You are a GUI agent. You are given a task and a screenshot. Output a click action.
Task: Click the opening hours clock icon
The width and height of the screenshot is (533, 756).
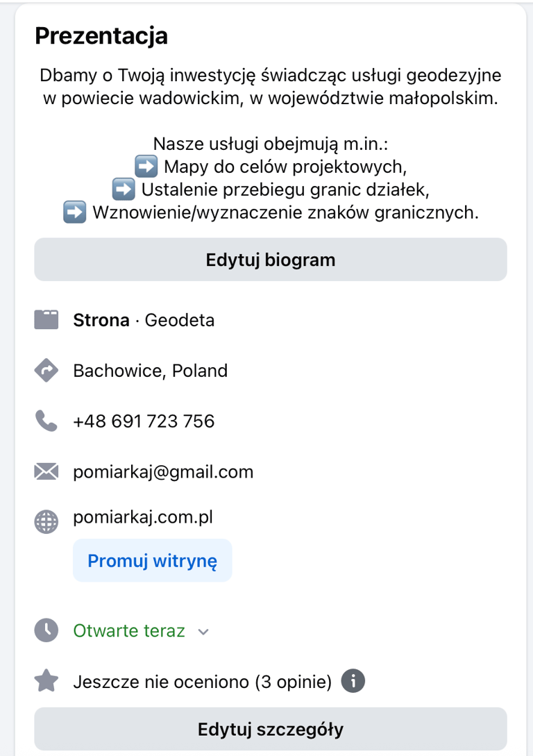[x=46, y=630]
